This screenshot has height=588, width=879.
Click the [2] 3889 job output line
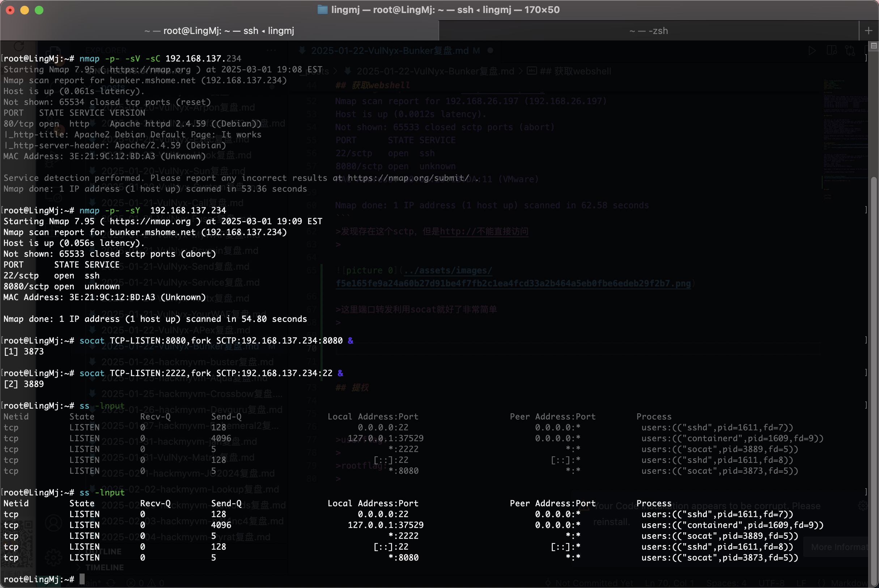pos(24,384)
